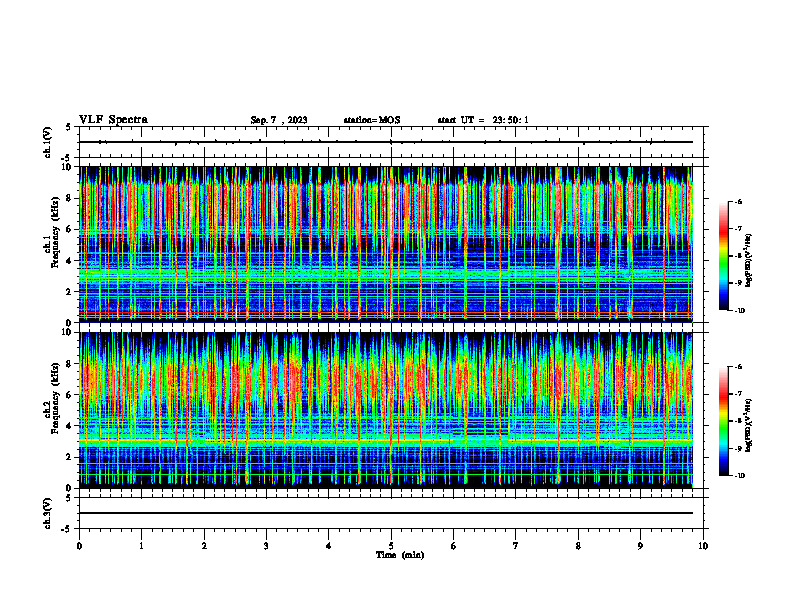Select the date text "Sep. 7 , 2023"
This screenshot has width=792, height=612.
tap(279, 120)
